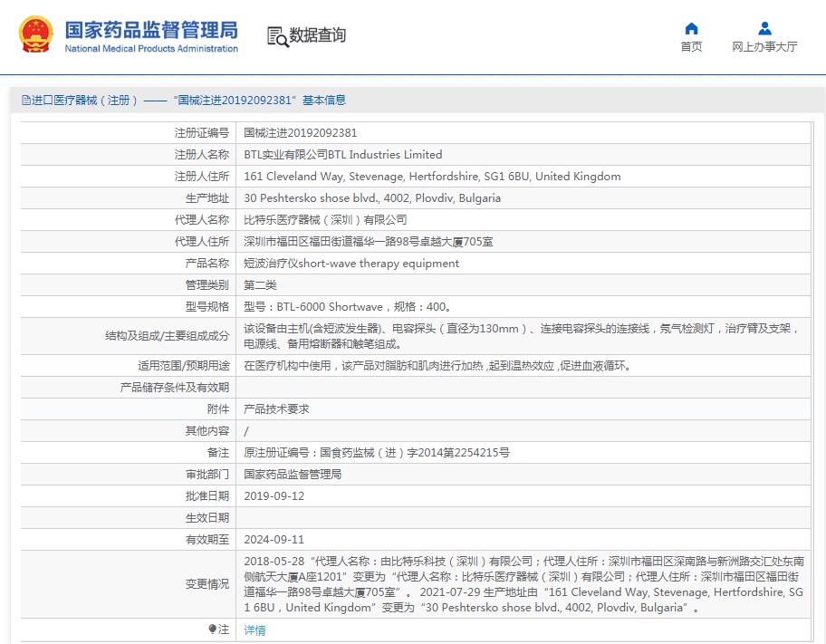Click the 变更情况 change history paragraph
The width and height of the screenshot is (826, 644).
tap(523, 584)
